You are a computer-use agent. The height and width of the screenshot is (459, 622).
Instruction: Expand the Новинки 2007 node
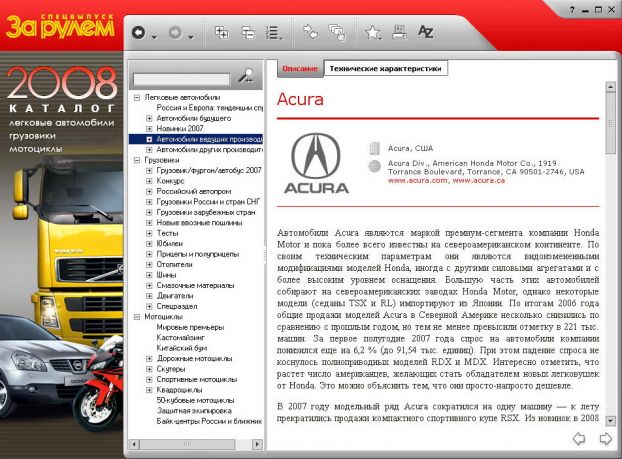(x=149, y=129)
